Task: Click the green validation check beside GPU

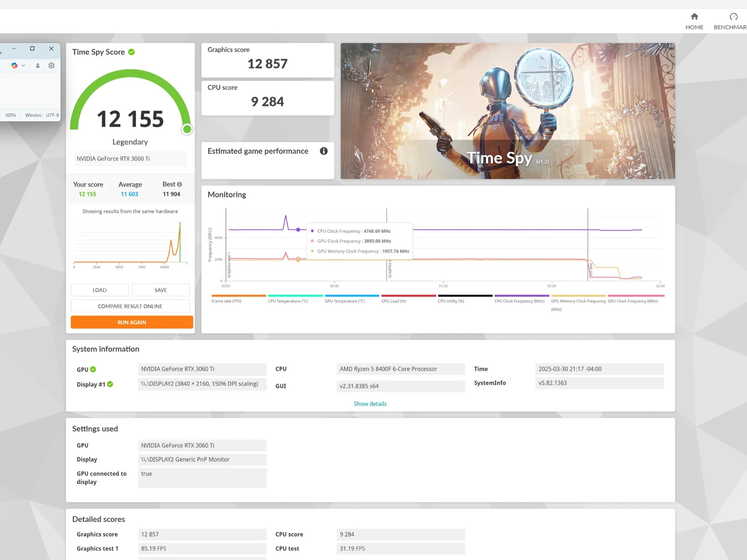Action: pyautogui.click(x=93, y=369)
